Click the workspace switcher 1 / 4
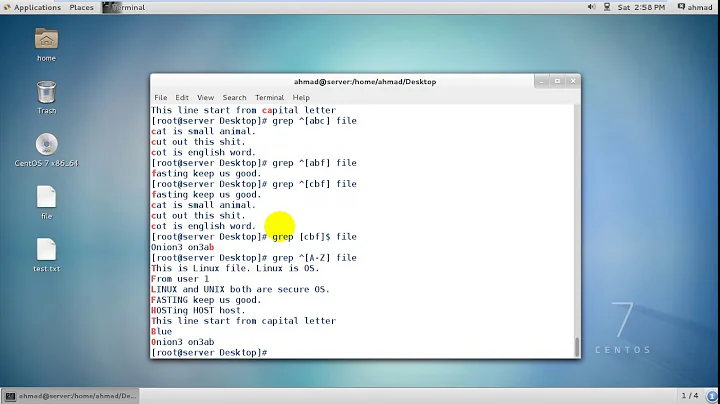The height and width of the screenshot is (404, 720). [690, 395]
